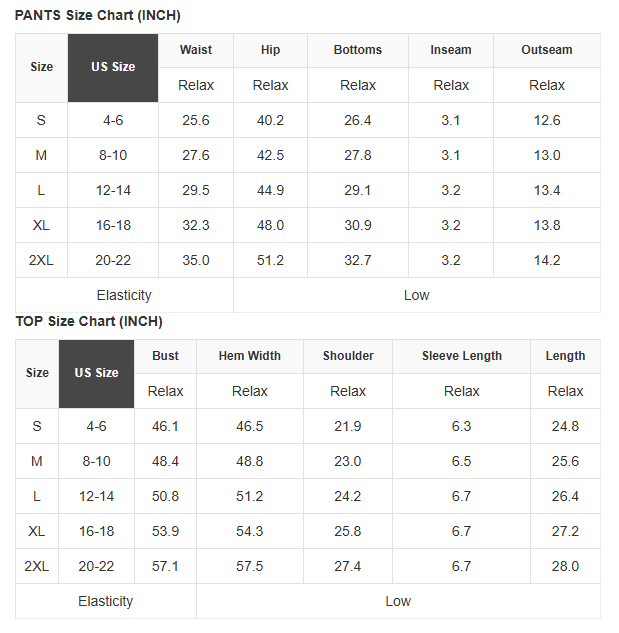This screenshot has width=619, height=633.
Task: Select the Outseam column header
Action: pos(547,50)
